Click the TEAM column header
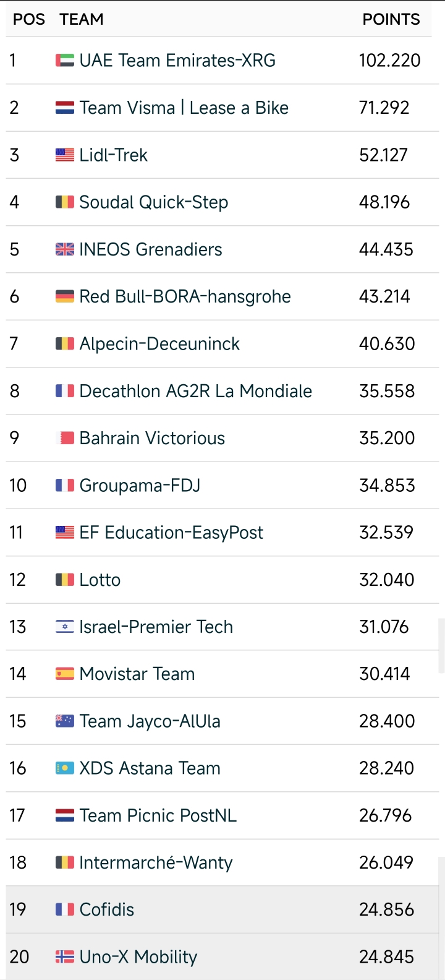This screenshot has height=980, width=445. (x=82, y=19)
